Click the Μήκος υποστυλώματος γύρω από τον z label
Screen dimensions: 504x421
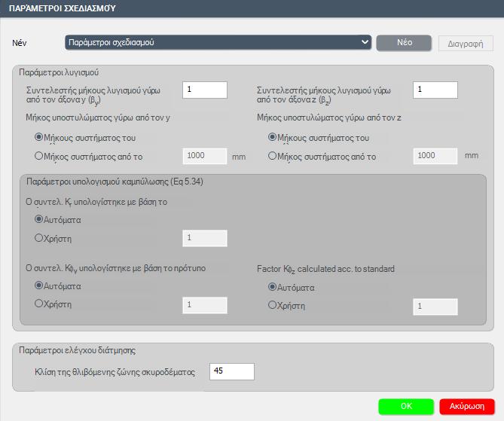click(x=328, y=117)
